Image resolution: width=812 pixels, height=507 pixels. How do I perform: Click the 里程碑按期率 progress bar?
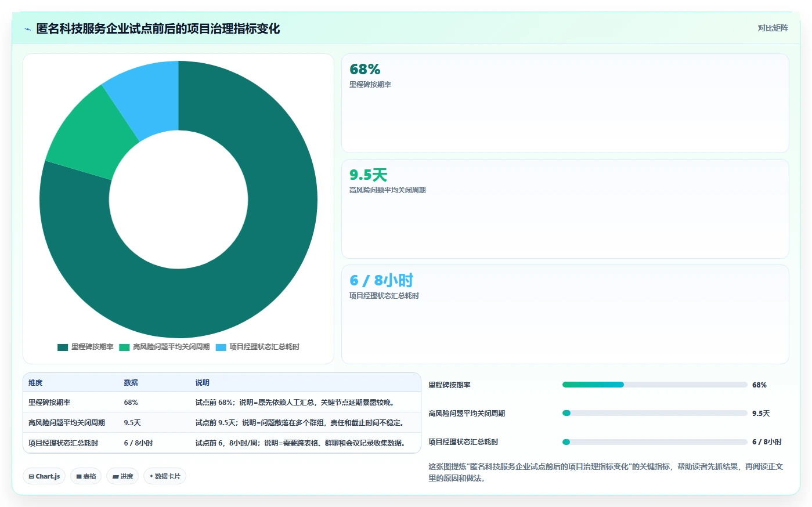click(655, 385)
